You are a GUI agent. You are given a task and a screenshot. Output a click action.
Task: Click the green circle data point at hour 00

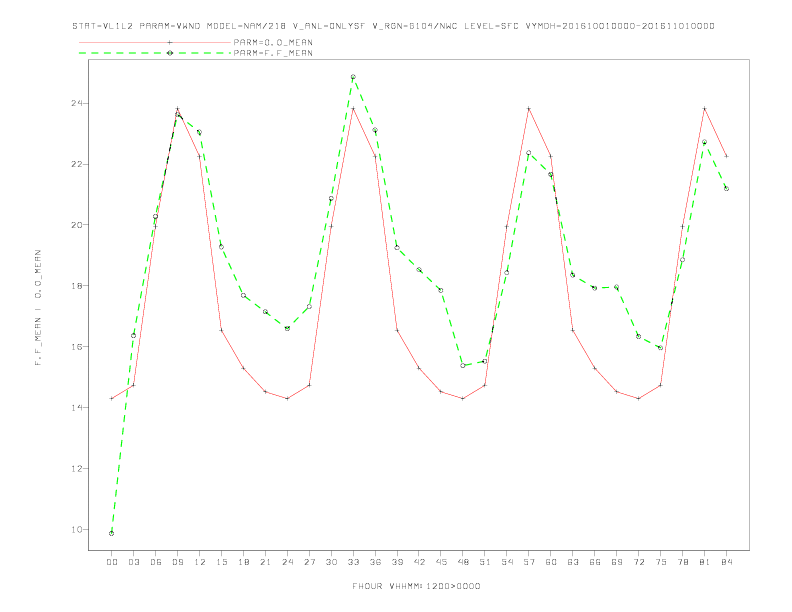(x=112, y=533)
